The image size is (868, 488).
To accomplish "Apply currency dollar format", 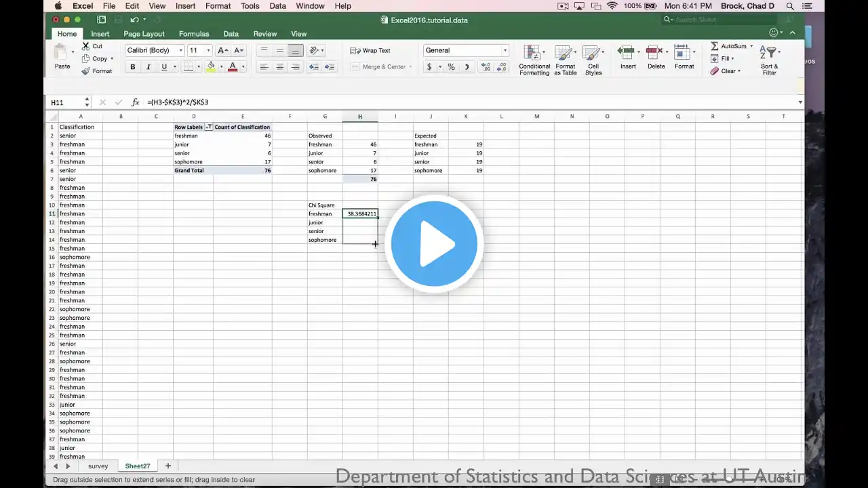I will [x=429, y=66].
